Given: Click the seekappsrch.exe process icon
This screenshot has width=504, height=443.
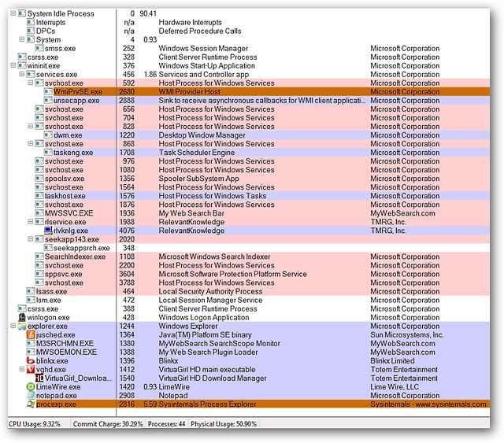Looking at the screenshot, I should pyautogui.click(x=48, y=248).
